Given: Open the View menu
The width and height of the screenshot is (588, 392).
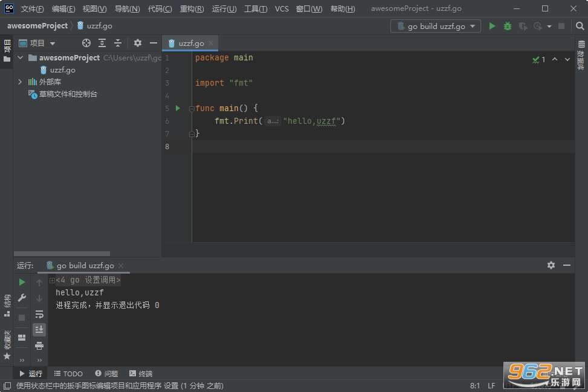Looking at the screenshot, I should click(94, 8).
